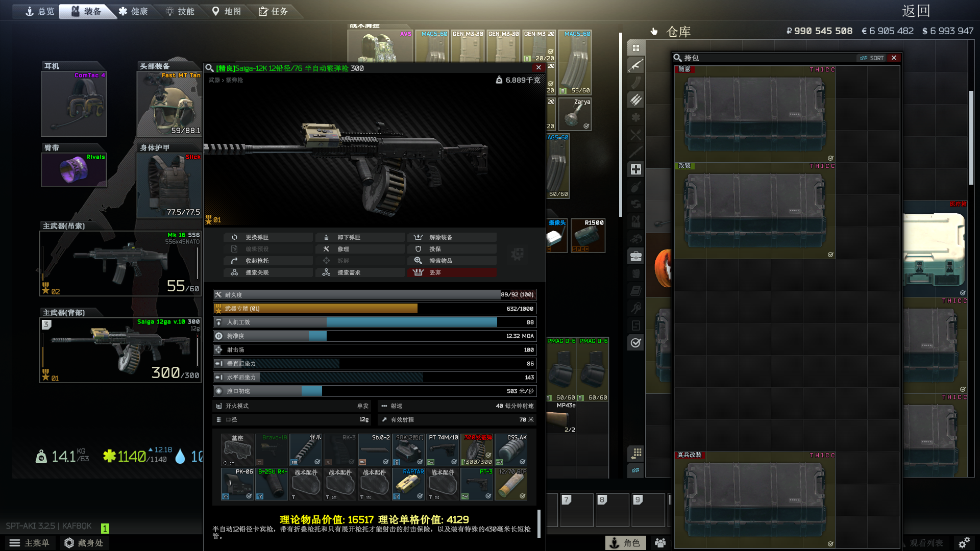
Task: Filter stash by weapons rifle icon
Action: point(636,65)
